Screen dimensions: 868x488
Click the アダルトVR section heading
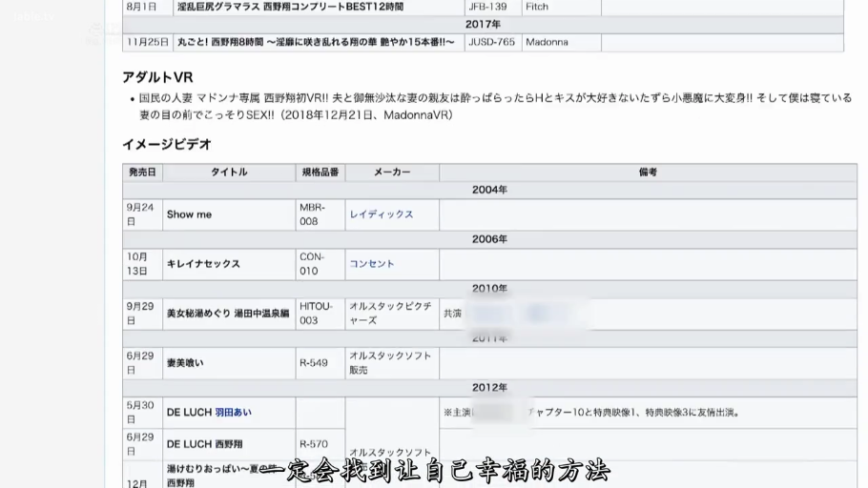click(158, 77)
